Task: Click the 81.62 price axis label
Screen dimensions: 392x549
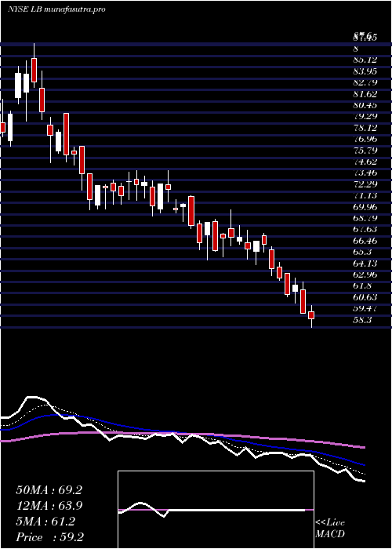Action: 365,93
